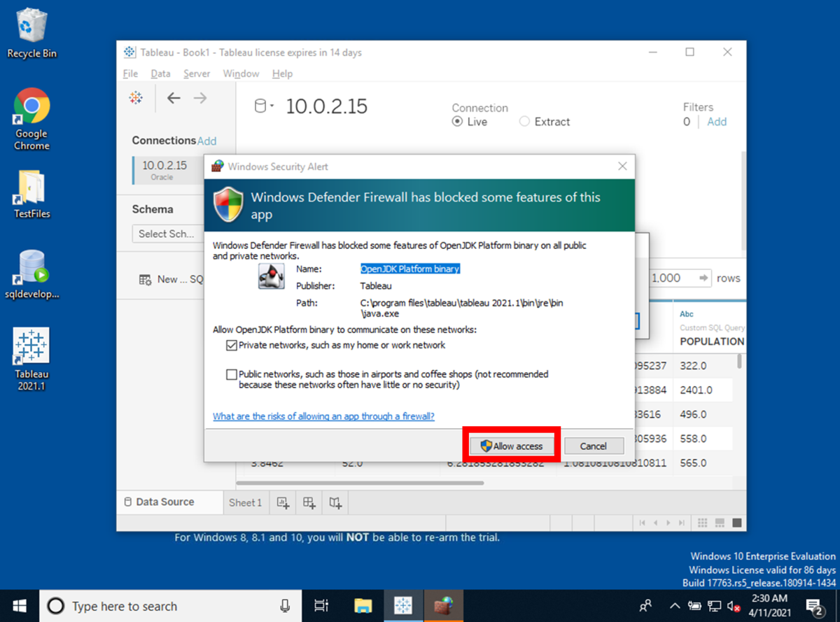Open the Data menu in Tableau
Viewport: 840px width, 622px height.
point(160,73)
